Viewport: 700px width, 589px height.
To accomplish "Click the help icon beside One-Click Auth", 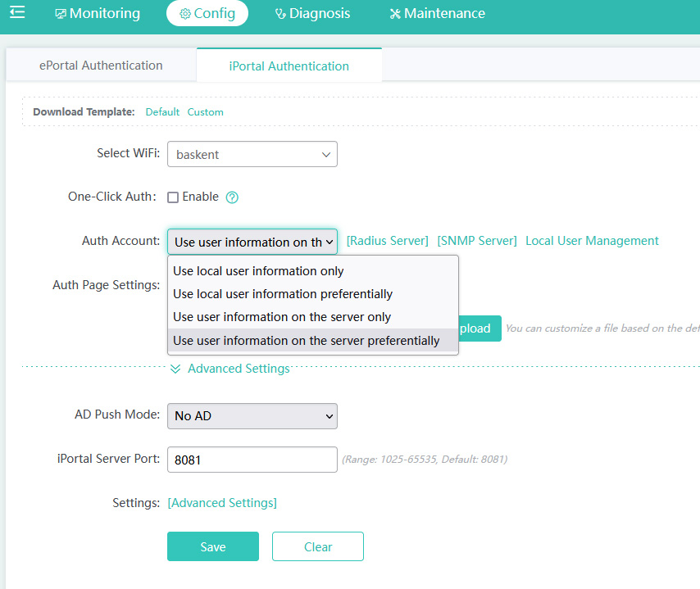I will tap(232, 197).
